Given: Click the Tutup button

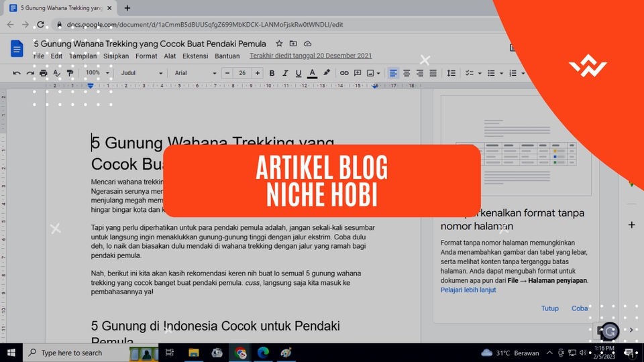Looking at the screenshot, I should 549,308.
